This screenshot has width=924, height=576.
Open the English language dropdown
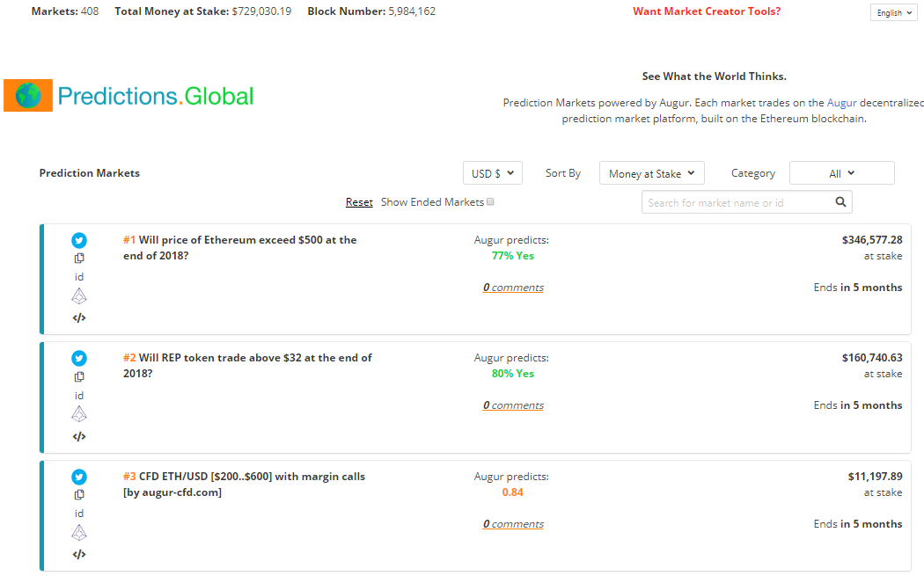[x=894, y=12]
